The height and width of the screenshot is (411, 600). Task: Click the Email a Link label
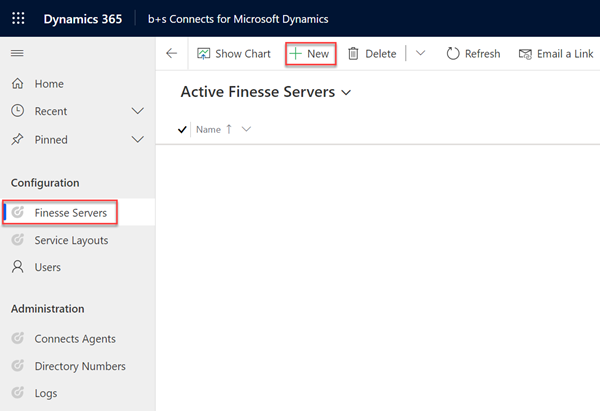click(x=565, y=54)
